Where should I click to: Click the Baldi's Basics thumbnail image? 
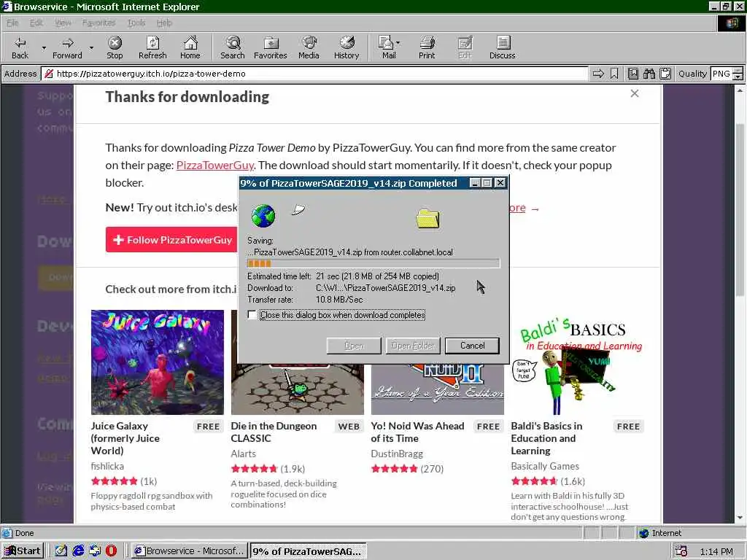[x=578, y=362]
